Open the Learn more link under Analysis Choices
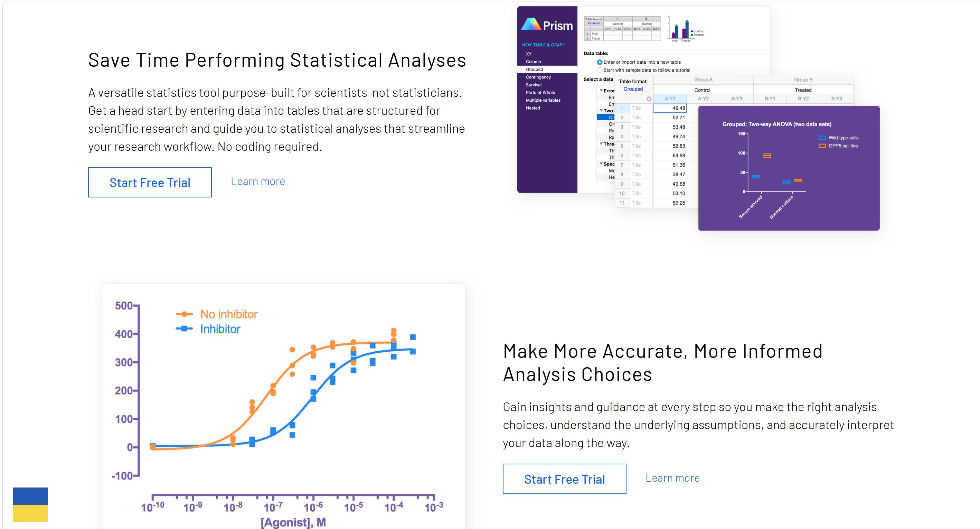 (672, 478)
